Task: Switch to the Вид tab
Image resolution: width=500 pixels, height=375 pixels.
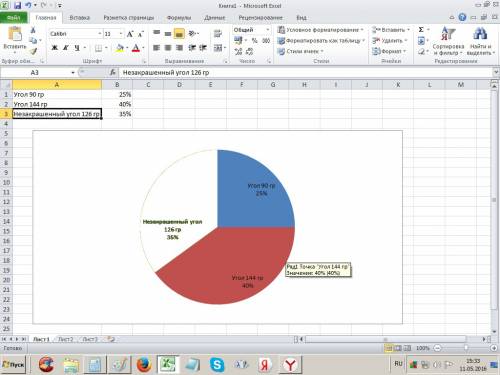Action: pyautogui.click(x=301, y=18)
